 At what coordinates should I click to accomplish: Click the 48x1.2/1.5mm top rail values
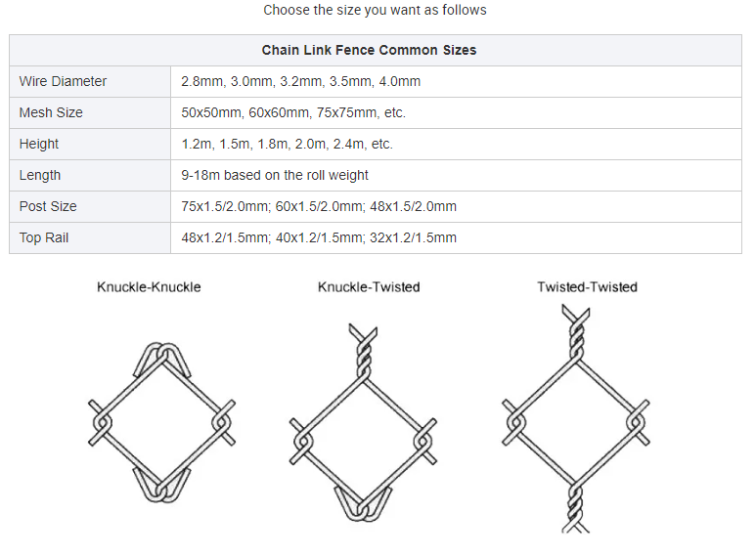click(x=319, y=238)
